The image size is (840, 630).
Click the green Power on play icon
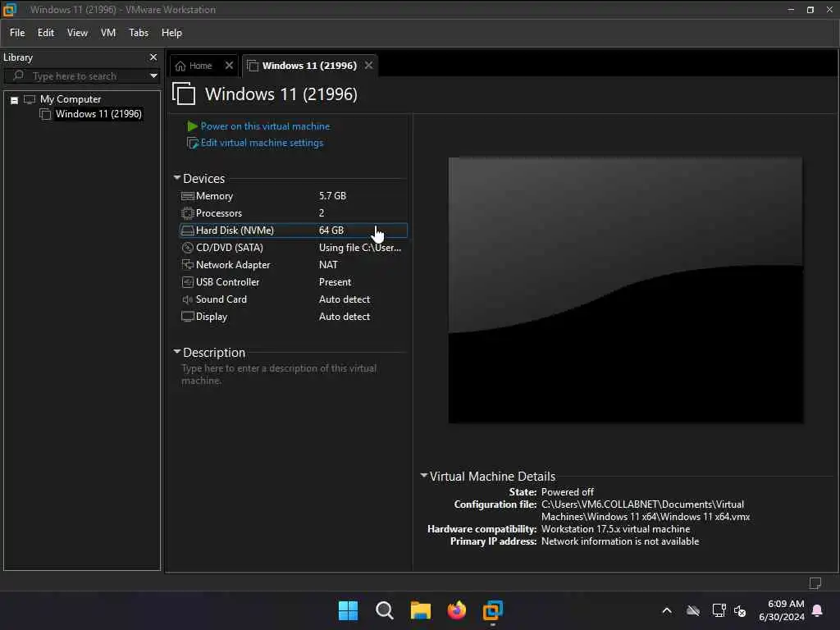[192, 126]
